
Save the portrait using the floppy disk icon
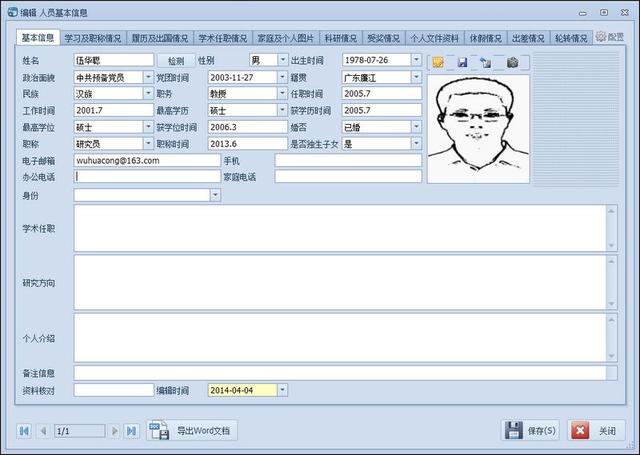pos(462,62)
